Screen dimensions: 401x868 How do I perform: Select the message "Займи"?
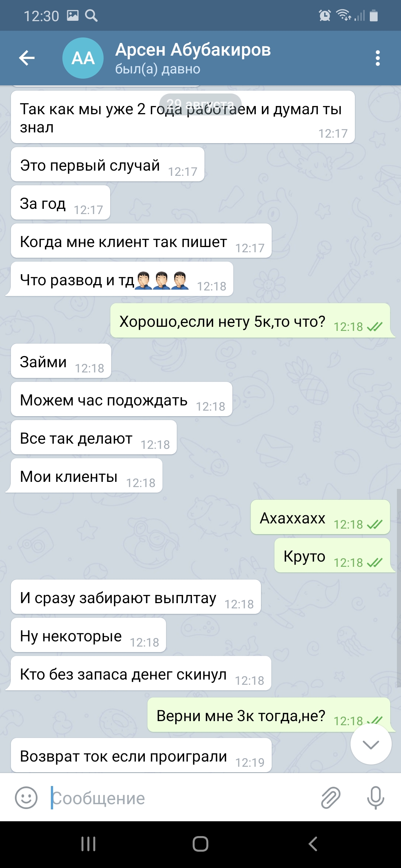click(61, 361)
